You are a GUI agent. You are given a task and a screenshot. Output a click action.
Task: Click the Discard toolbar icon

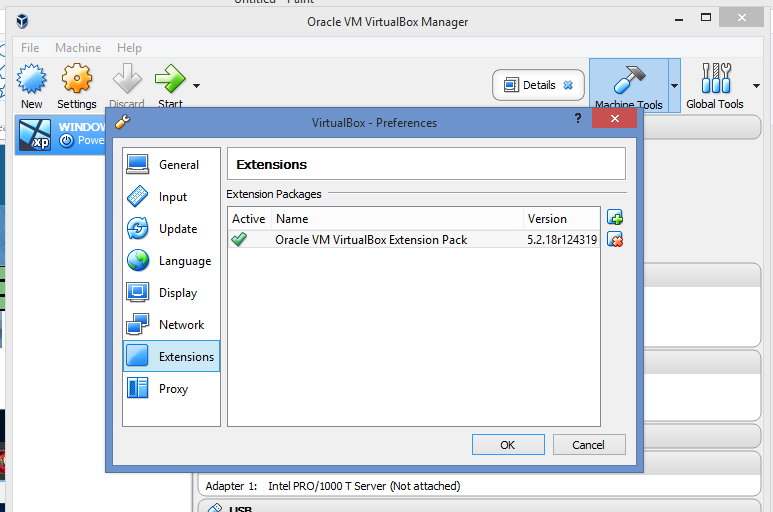(x=127, y=79)
